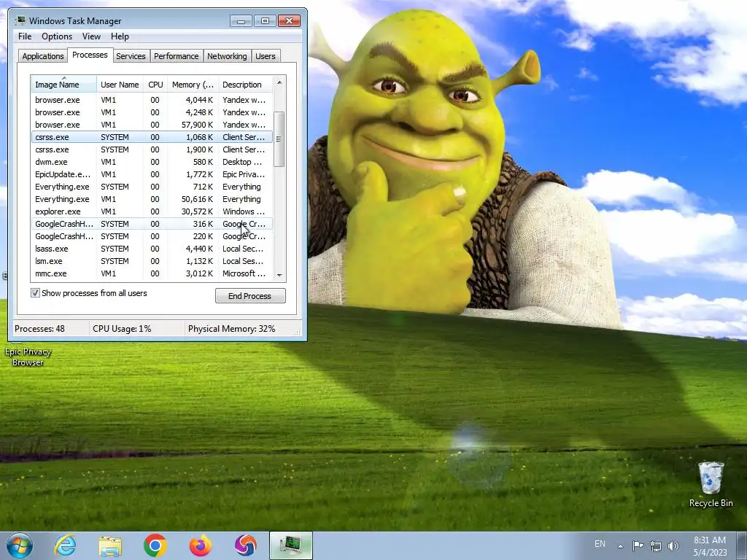Click the process list scrollbar thumb

click(279, 139)
